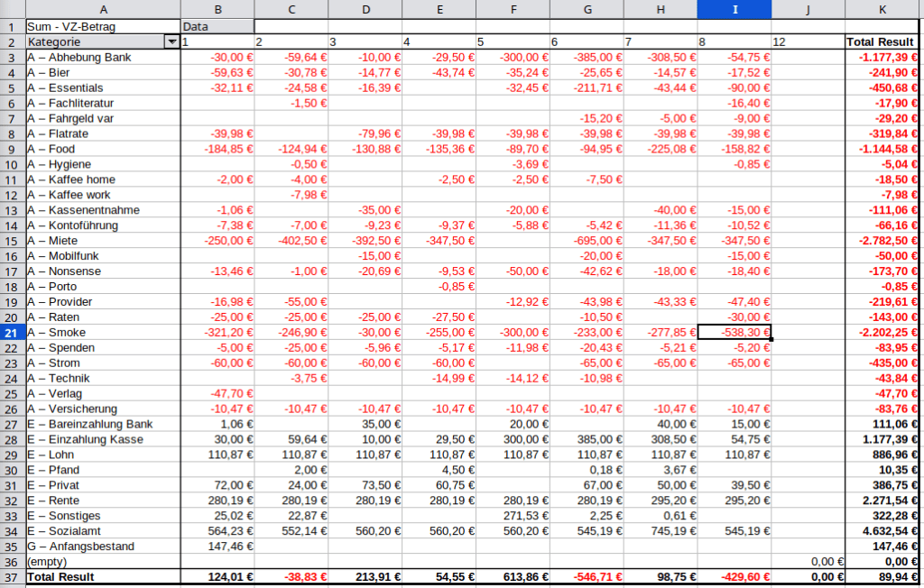Click the Sum - VZ-Betrag field cell
Image resolution: width=924 pixels, height=588 pixels.
pyautogui.click(x=103, y=27)
